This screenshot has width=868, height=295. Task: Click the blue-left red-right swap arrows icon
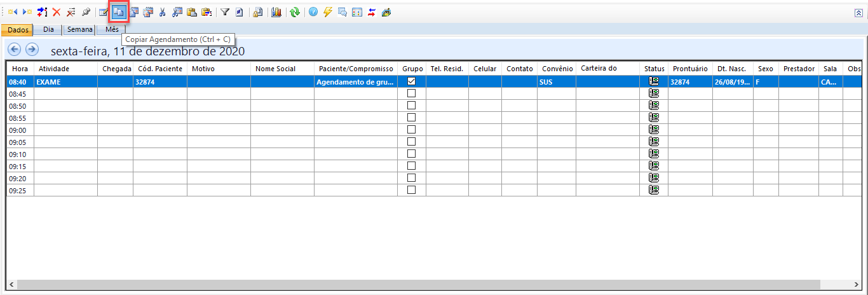(x=372, y=11)
